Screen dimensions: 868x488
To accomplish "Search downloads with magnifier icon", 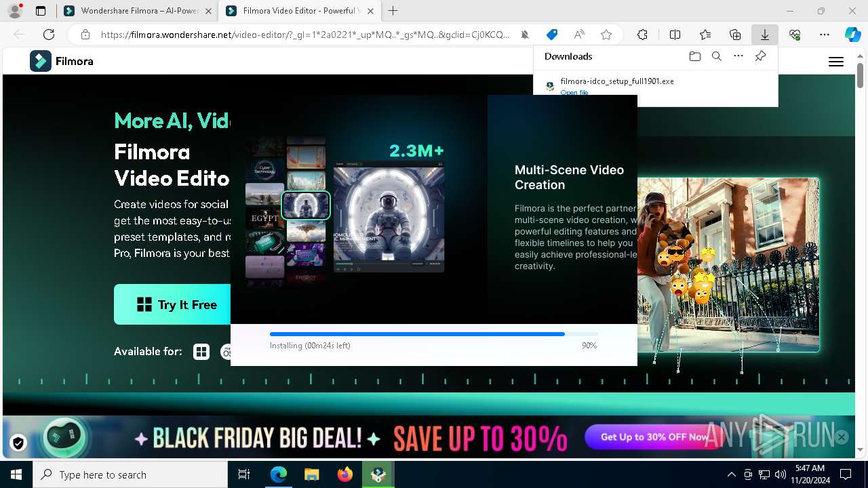I will 717,56.
